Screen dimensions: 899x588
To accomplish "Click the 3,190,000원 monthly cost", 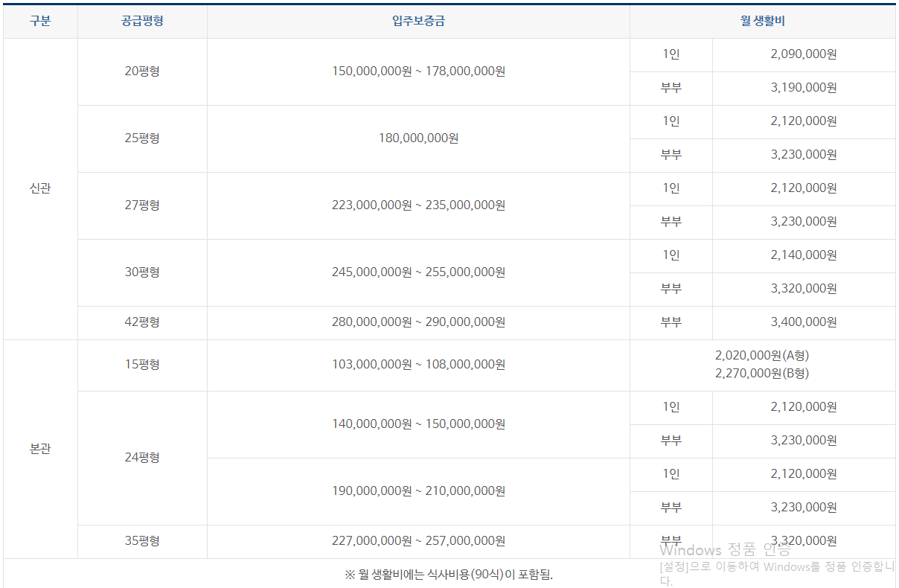I will point(804,88).
